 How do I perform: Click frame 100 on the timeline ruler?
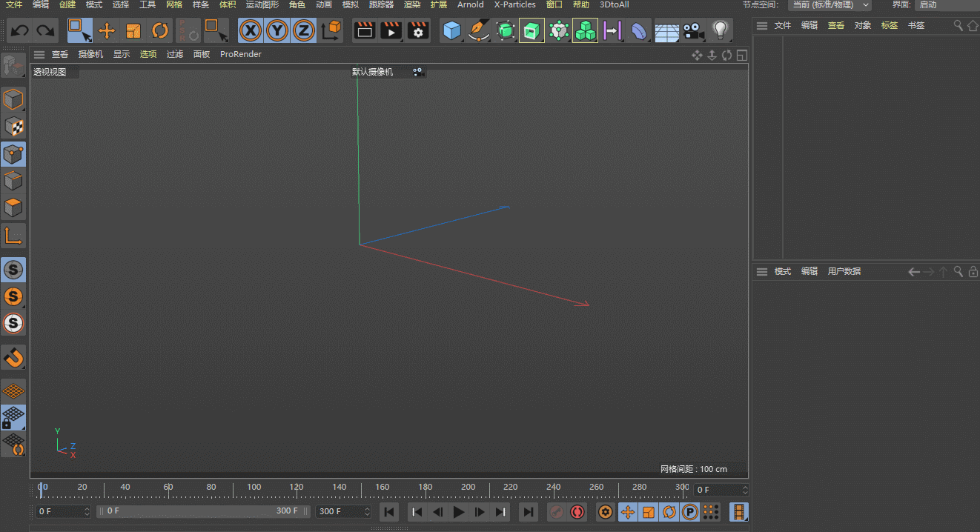254,491
